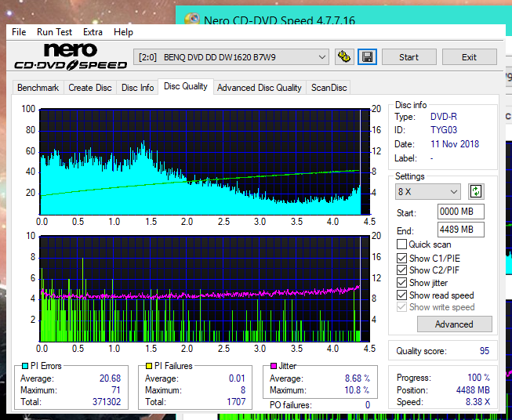The image size is (512, 420).
Task: Click the background Nero window title icon
Action: pos(192,19)
